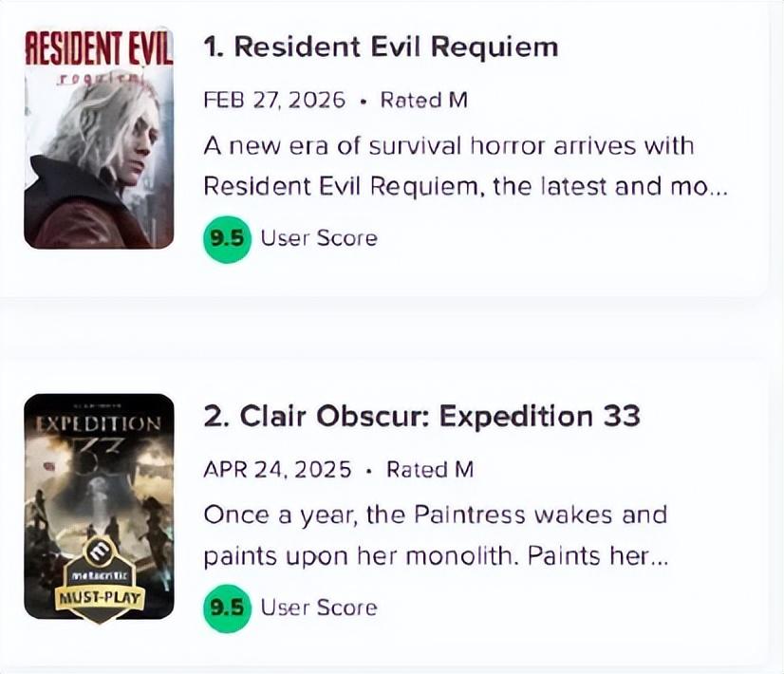784x674 pixels.
Task: Click the FEB 27, 2026 release date
Action: click(274, 101)
